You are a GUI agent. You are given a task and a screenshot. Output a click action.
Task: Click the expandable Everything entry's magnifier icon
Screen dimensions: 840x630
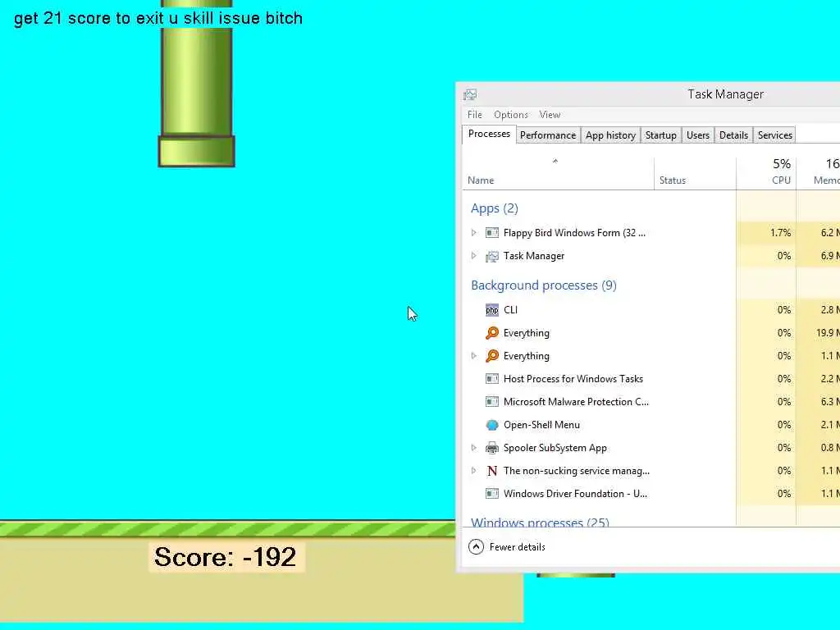[492, 356]
